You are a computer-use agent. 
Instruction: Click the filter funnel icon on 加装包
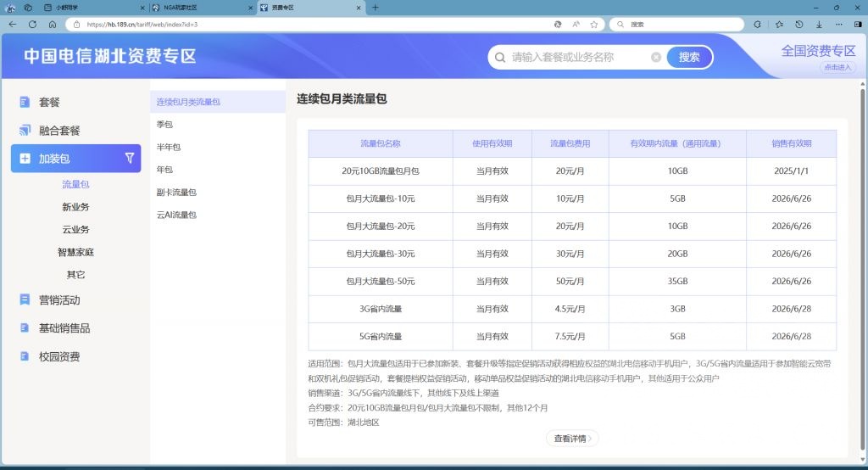pyautogui.click(x=130, y=158)
